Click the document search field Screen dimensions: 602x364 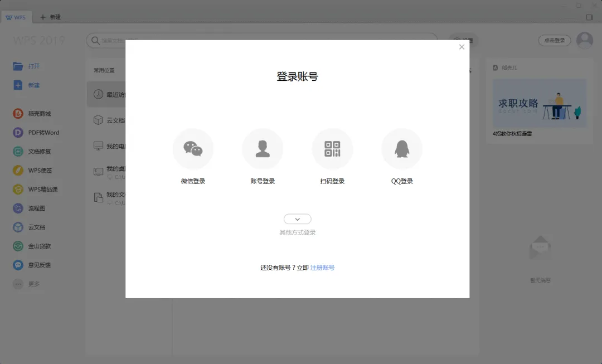[x=262, y=40]
